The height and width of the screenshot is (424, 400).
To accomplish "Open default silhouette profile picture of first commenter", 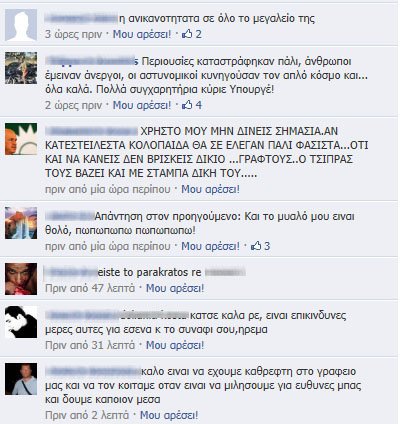I will pos(21,25).
